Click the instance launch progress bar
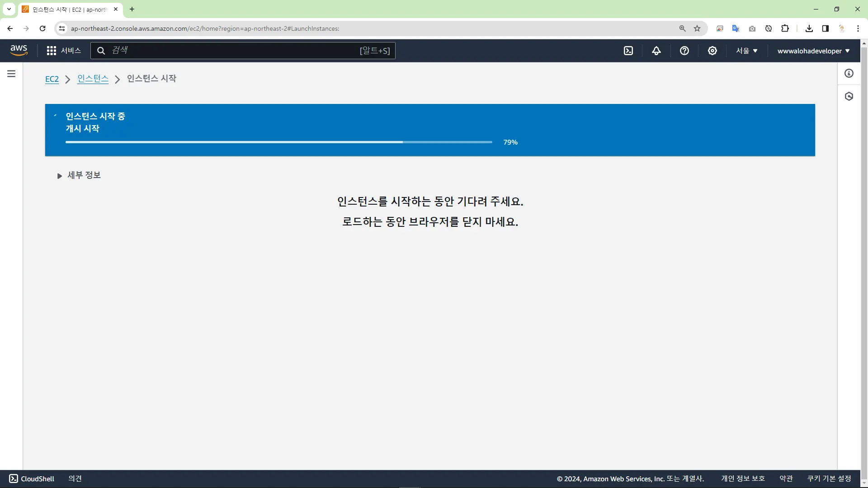The height and width of the screenshot is (488, 868). [278, 142]
